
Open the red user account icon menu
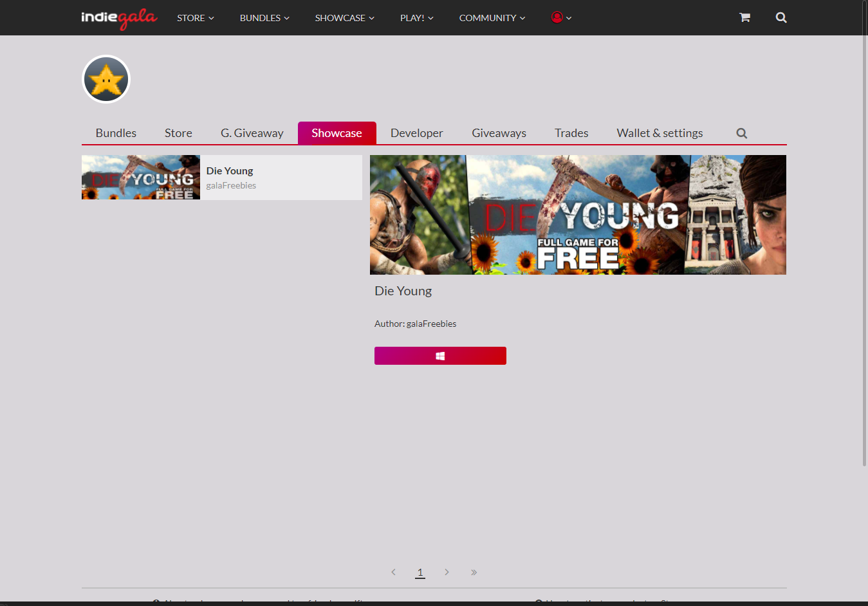tap(561, 17)
